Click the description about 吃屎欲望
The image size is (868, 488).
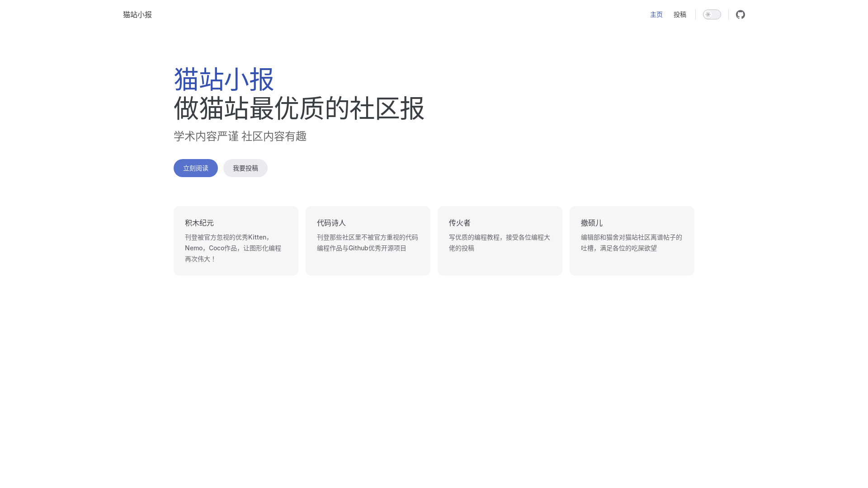pos(632,243)
